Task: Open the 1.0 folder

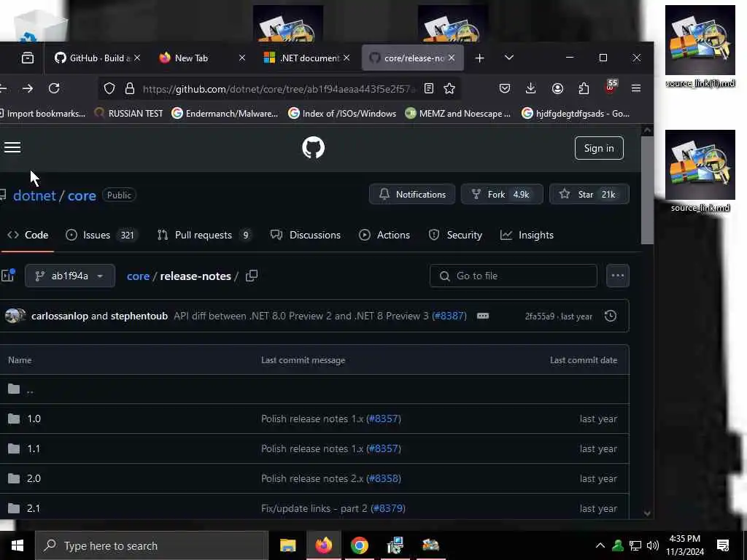Action: click(x=34, y=419)
